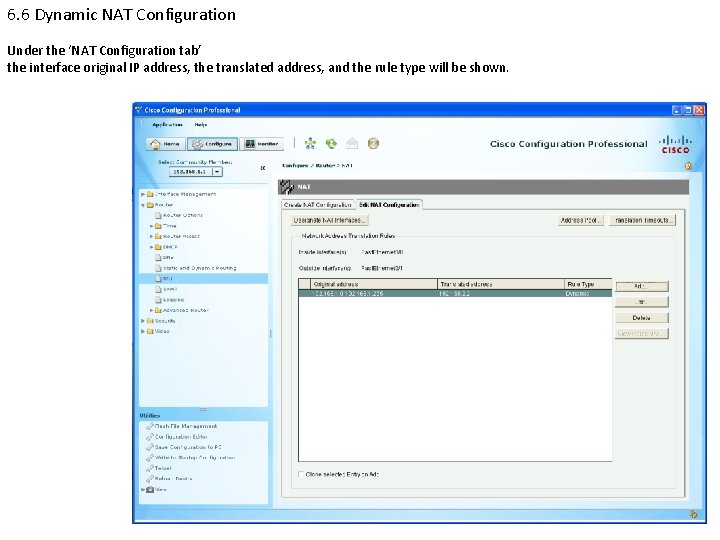Expand the Router Access folder
This screenshot has height=540, width=720.
[152, 236]
